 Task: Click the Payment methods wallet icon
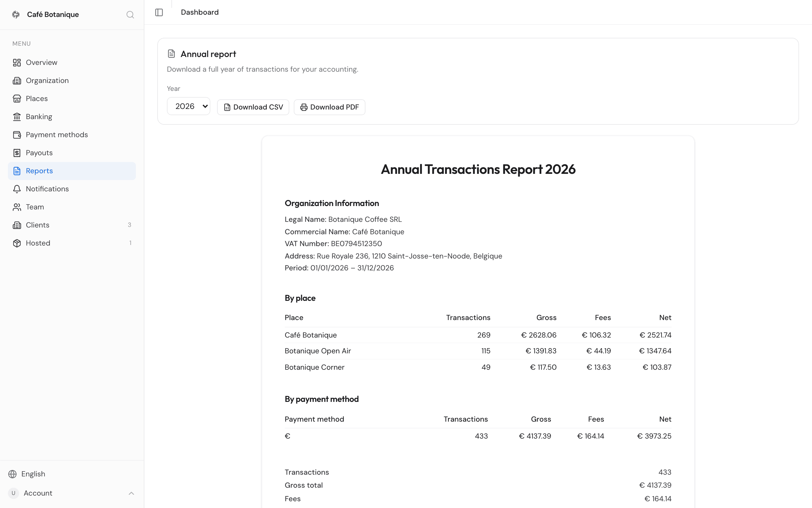tap(17, 135)
